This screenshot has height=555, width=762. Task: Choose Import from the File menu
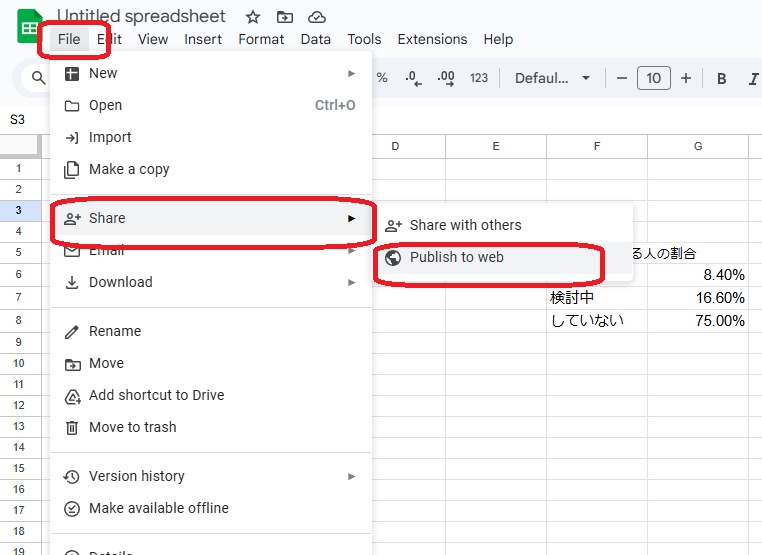coord(210,137)
